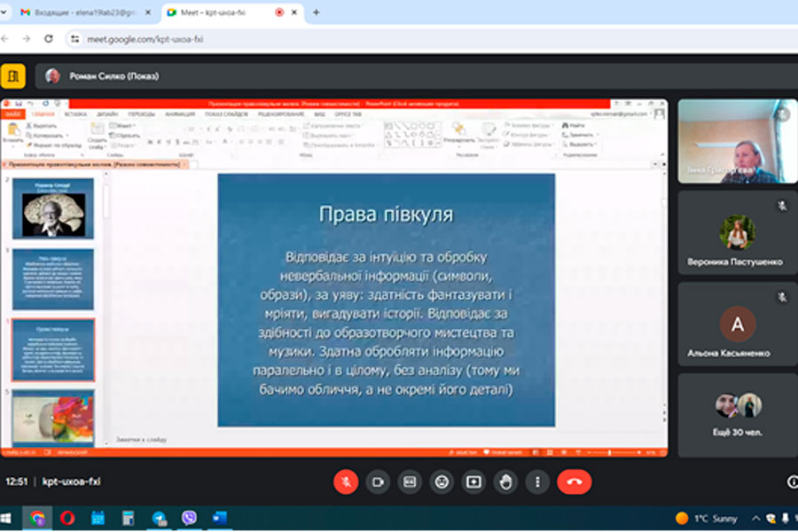
Task: Open the Windows Start menu
Action: [5, 518]
